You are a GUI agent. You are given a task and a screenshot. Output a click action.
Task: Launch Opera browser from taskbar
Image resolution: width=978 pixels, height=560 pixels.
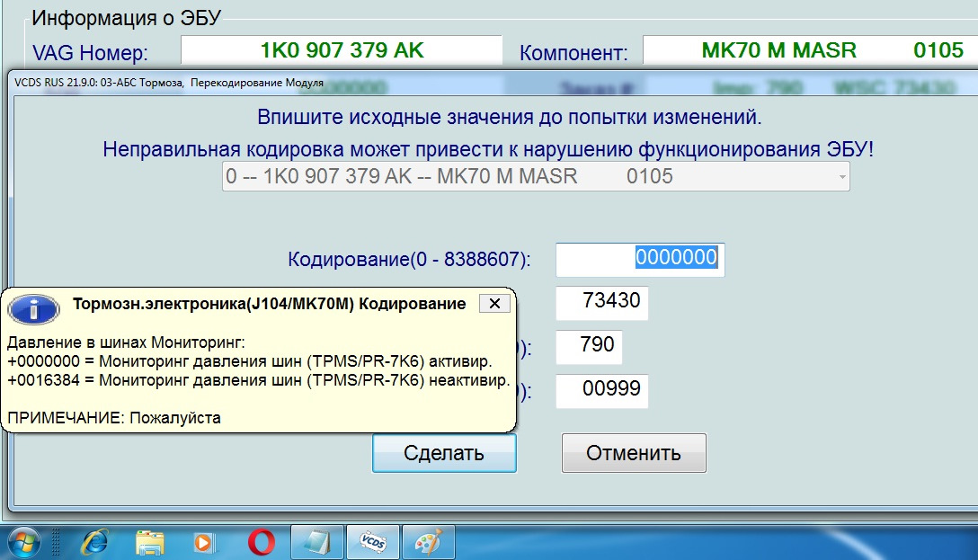pos(262,542)
